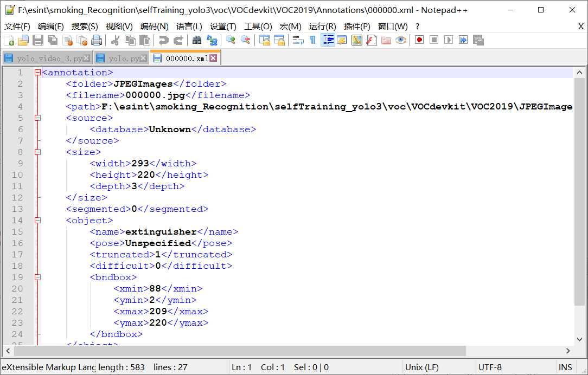The image size is (588, 375).
Task: Click the synchronize vertical scrolling icon
Action: pyautogui.click(x=264, y=40)
